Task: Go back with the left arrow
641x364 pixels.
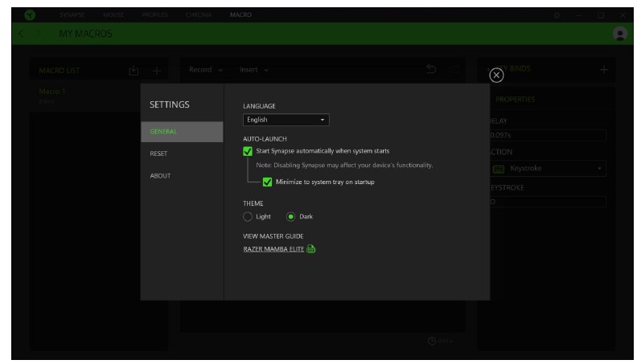Action: [x=21, y=34]
